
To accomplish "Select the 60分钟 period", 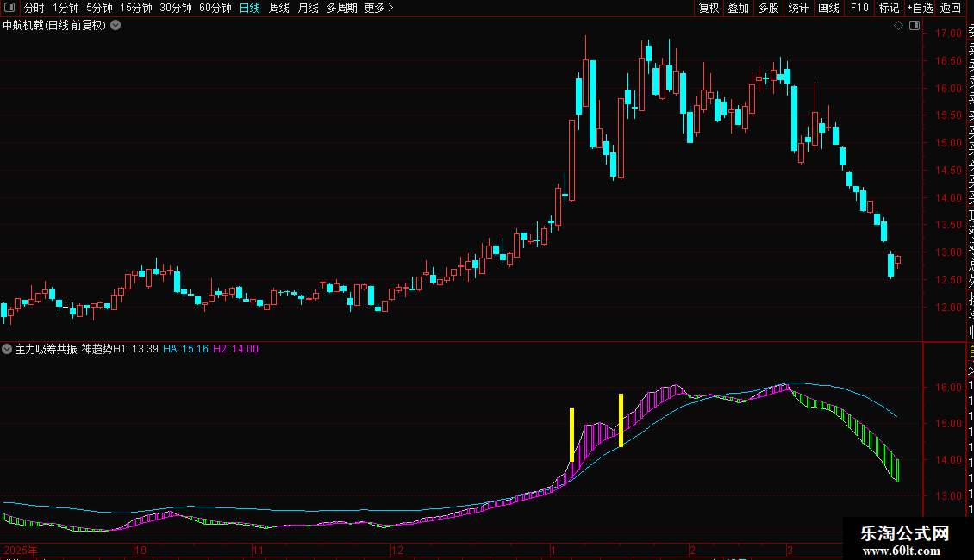I will click(215, 8).
